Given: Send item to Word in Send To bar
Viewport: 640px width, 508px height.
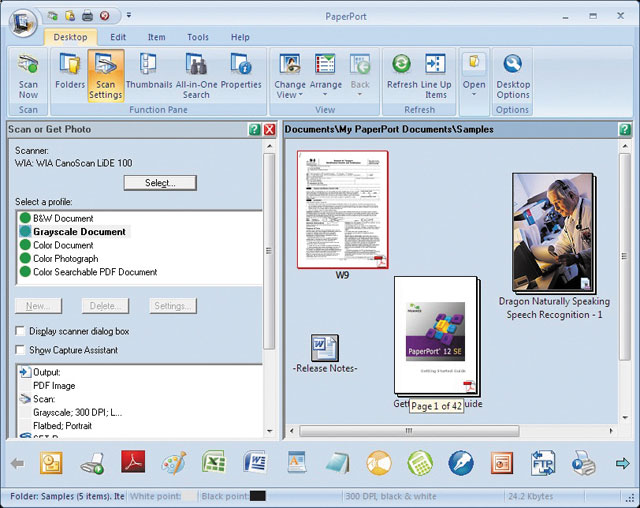Looking at the screenshot, I should tap(256, 463).
